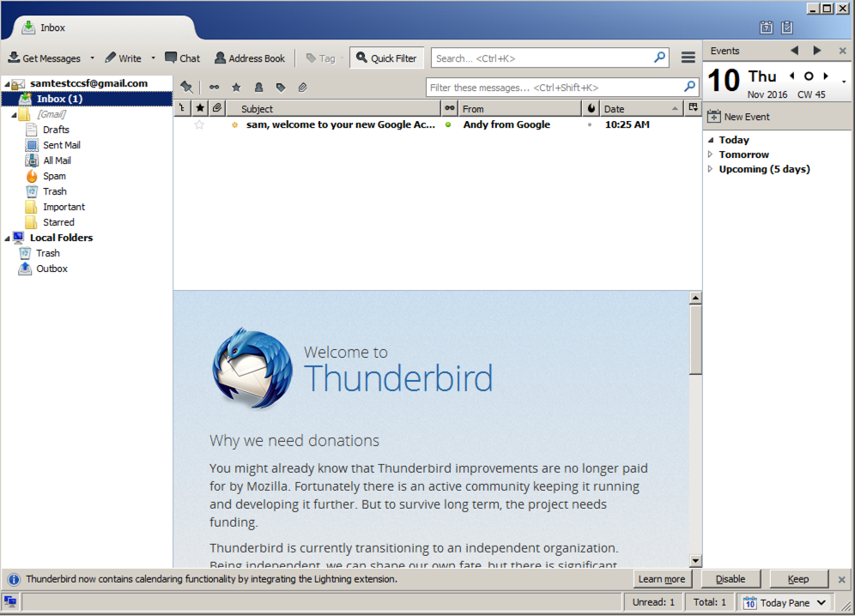
Task: Collapse the Today events section
Action: pyautogui.click(x=711, y=140)
